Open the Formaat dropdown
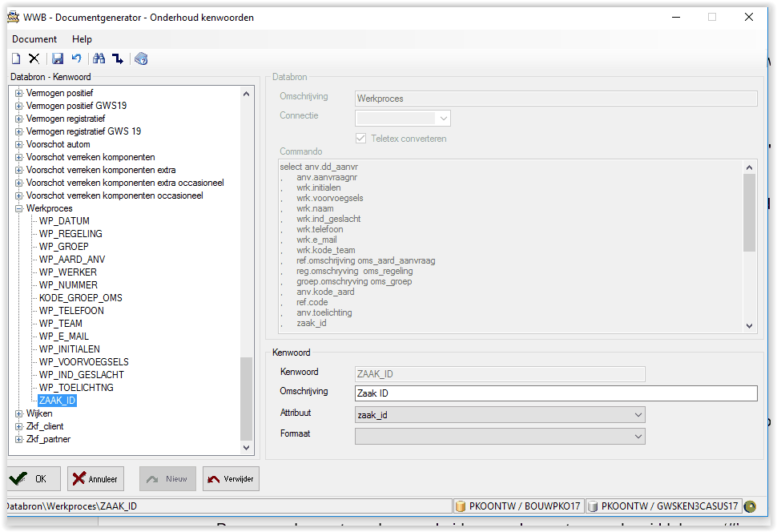The width and height of the screenshot is (777, 532). [638, 437]
